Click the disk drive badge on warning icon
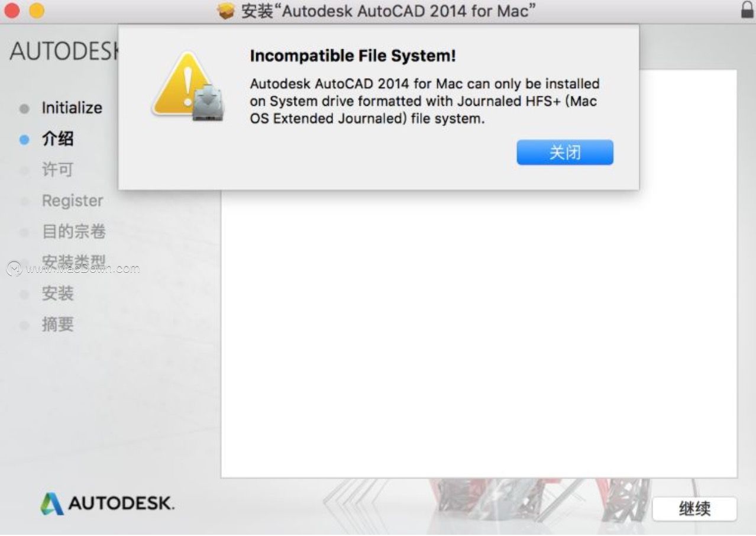 207,104
